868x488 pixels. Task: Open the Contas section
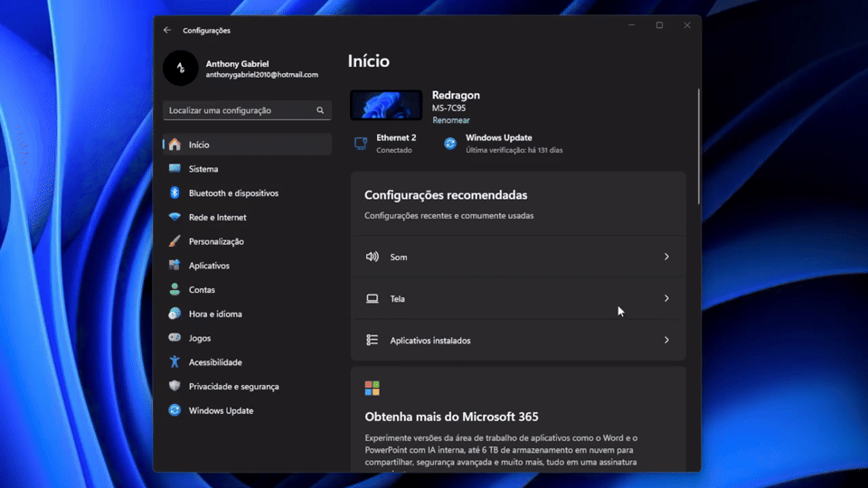click(x=248, y=290)
